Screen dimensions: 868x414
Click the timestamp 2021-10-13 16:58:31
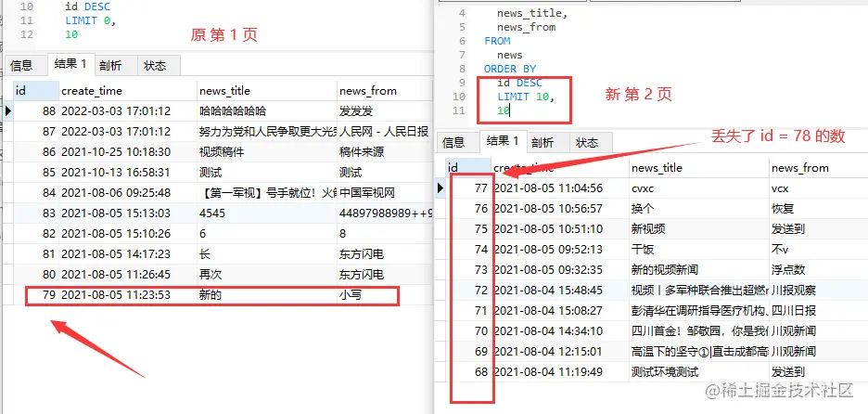pos(128,173)
